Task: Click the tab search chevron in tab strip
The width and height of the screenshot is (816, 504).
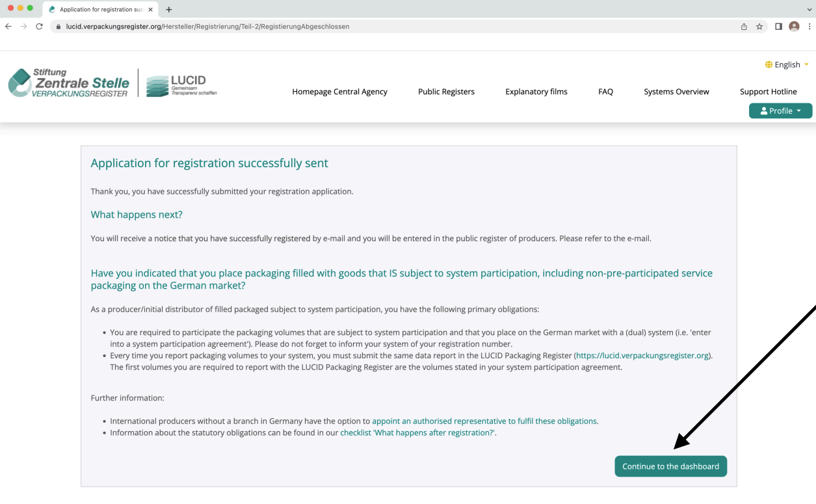Action: pyautogui.click(x=809, y=10)
